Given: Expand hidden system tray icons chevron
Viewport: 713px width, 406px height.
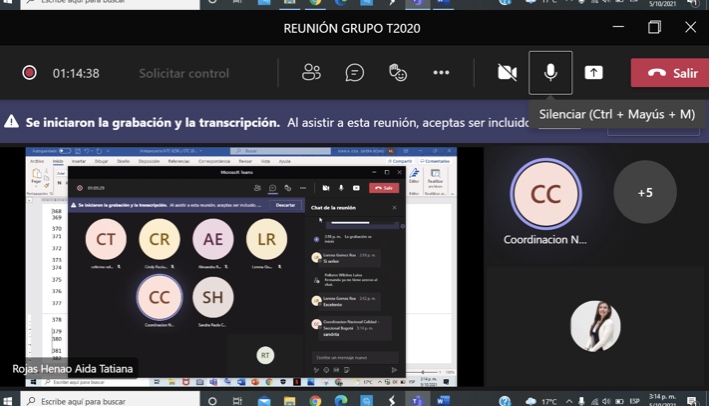Looking at the screenshot, I should coord(569,401).
